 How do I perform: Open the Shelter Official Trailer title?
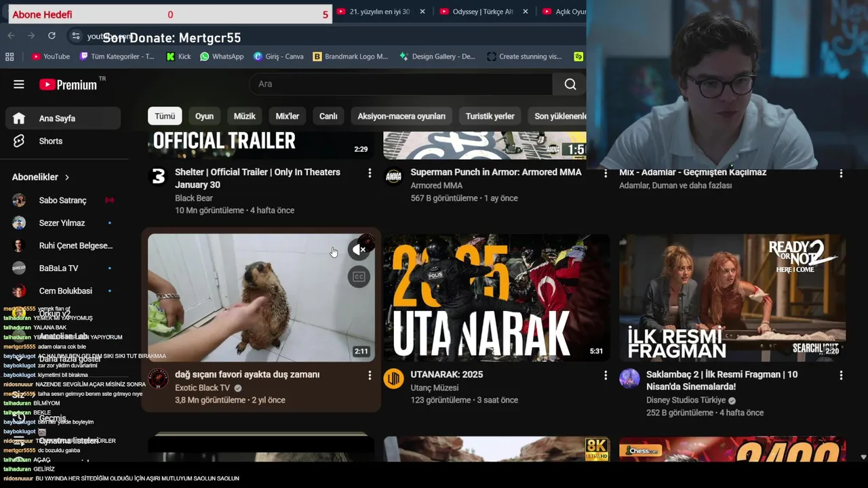click(x=258, y=178)
